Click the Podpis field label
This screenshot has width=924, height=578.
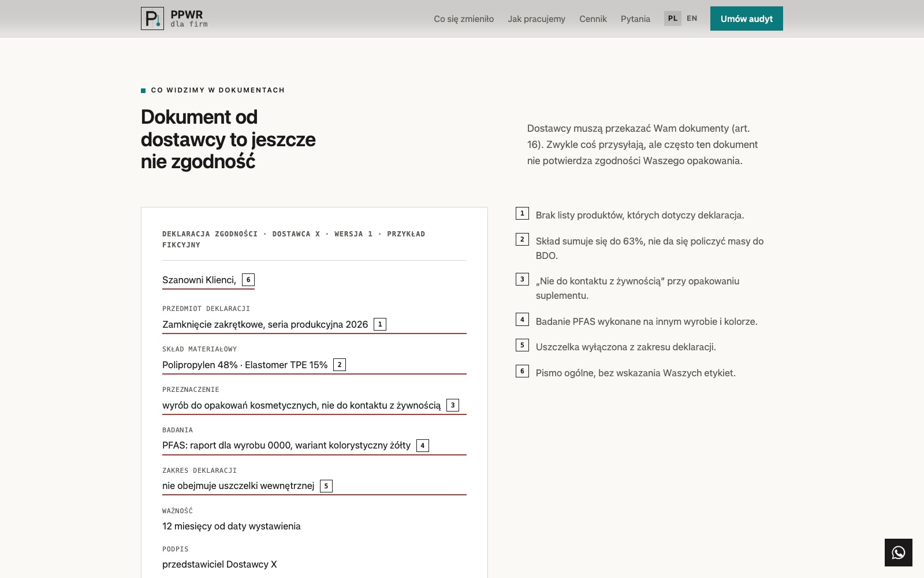pos(176,549)
